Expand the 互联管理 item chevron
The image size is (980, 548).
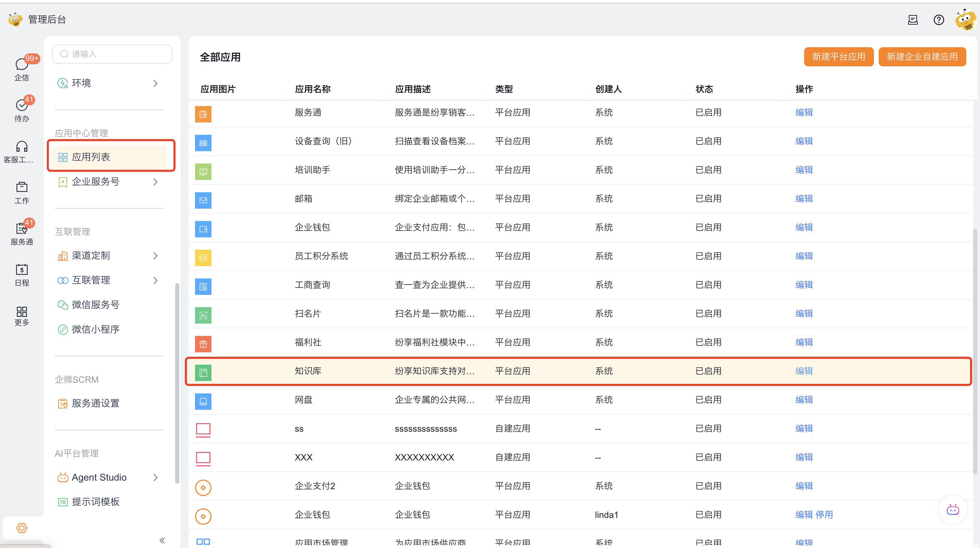(155, 280)
